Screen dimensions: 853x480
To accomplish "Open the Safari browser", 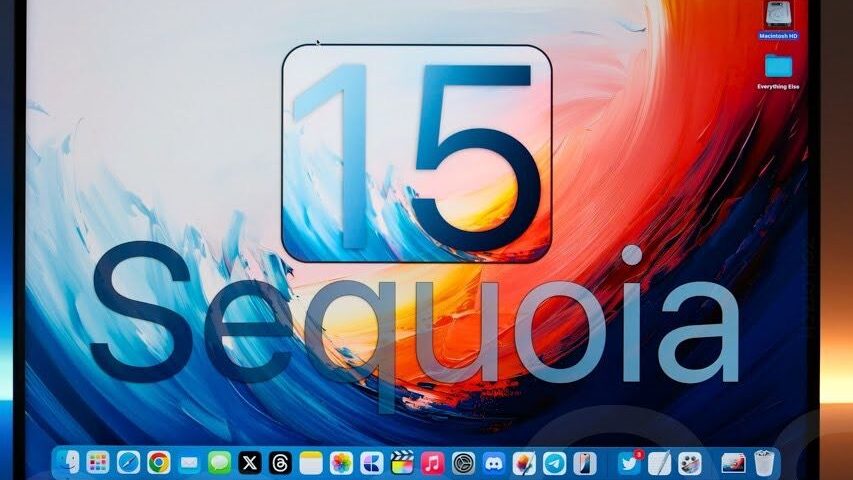I will coord(128,463).
